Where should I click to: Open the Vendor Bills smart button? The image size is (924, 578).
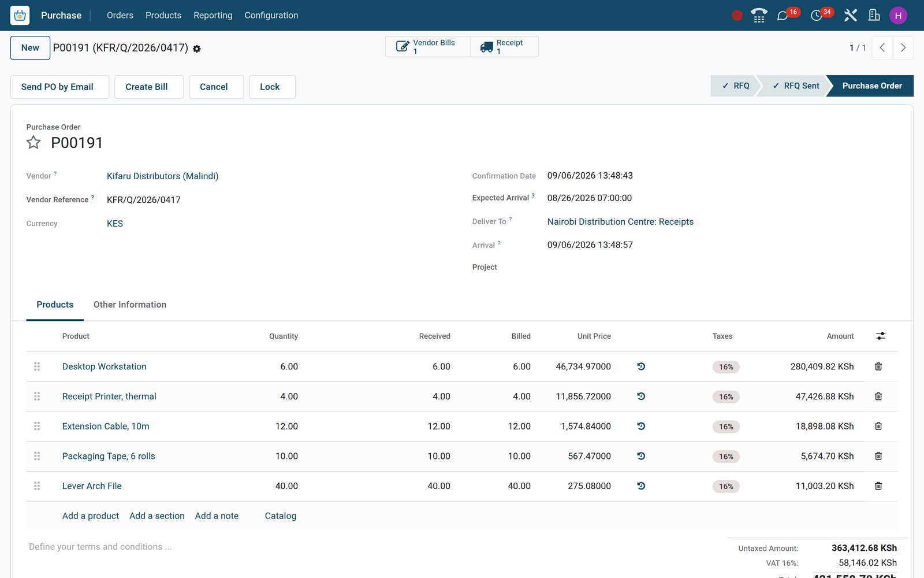coord(428,47)
